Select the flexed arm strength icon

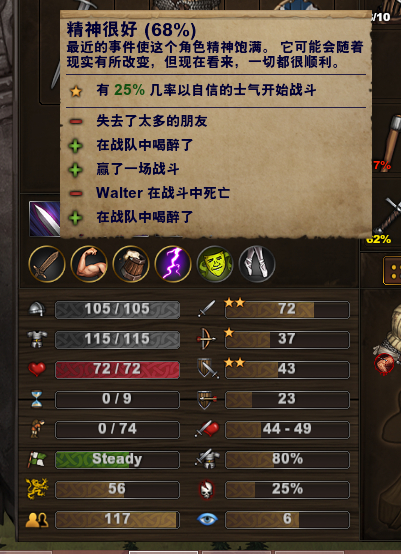[x=89, y=264]
